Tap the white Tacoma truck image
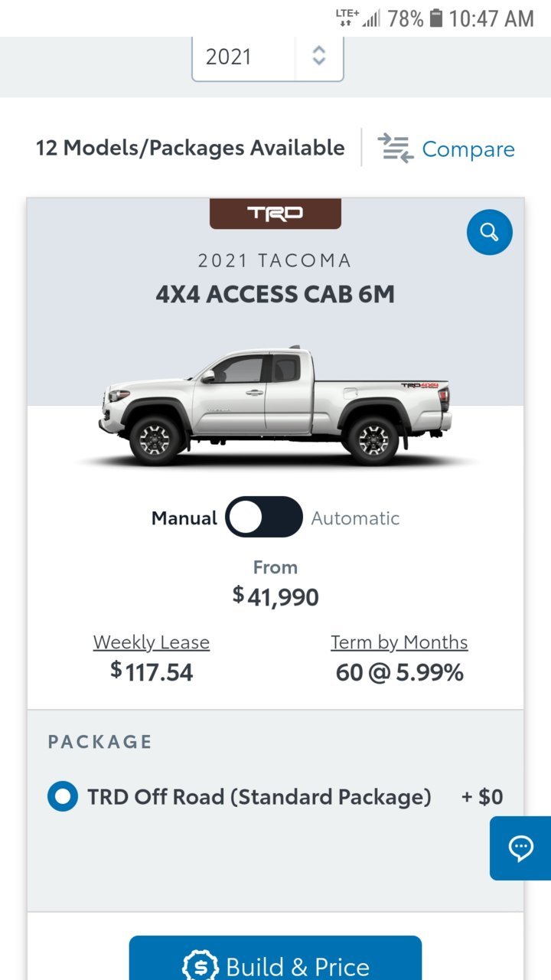551x980 pixels. coord(275,407)
